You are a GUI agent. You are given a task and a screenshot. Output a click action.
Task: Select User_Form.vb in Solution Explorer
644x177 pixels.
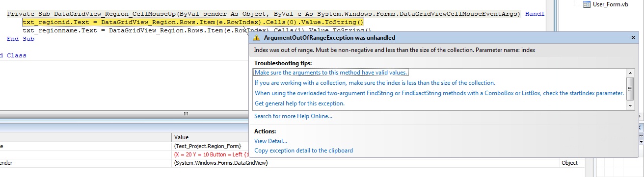pos(611,4)
